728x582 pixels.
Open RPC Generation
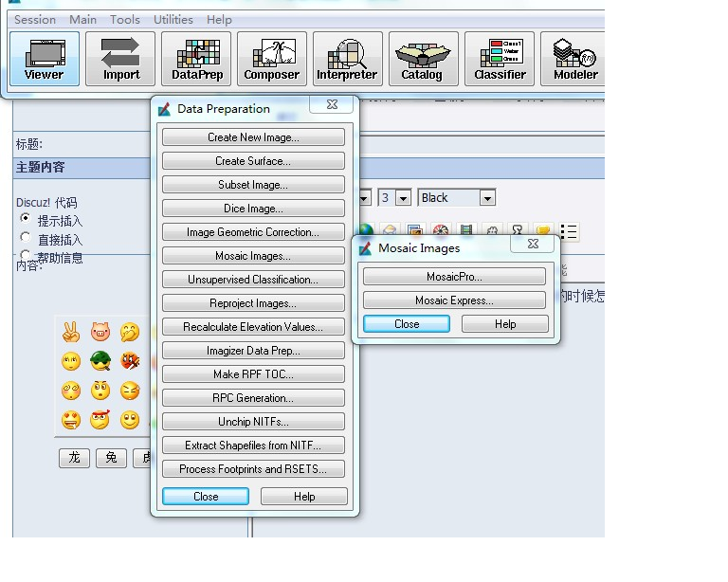[253, 398]
